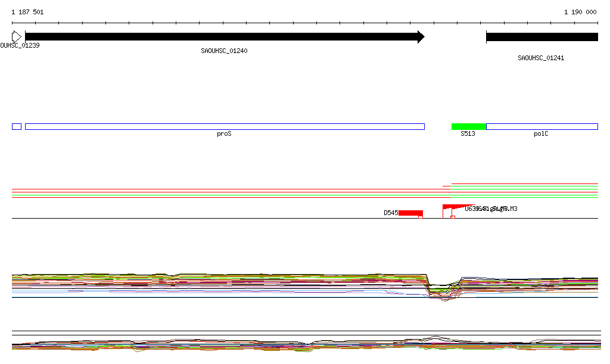The height and width of the screenshot is (364, 610).
Task: Select the proS blue outlined segment
Action: click(x=225, y=126)
